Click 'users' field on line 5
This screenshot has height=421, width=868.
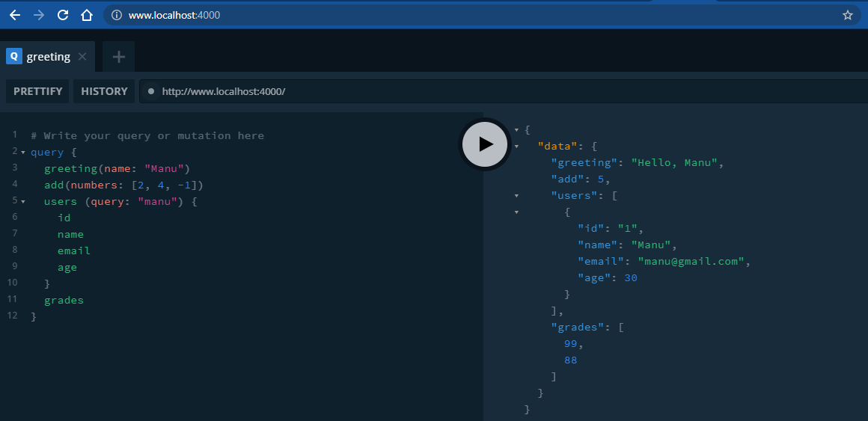click(61, 202)
